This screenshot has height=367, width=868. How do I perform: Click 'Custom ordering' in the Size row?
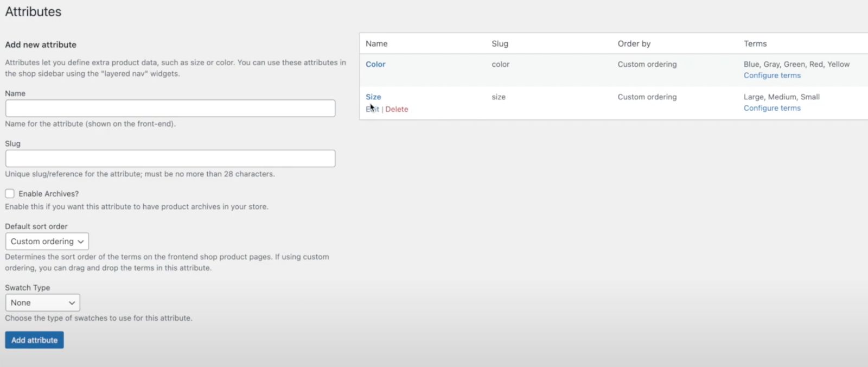[x=647, y=97]
